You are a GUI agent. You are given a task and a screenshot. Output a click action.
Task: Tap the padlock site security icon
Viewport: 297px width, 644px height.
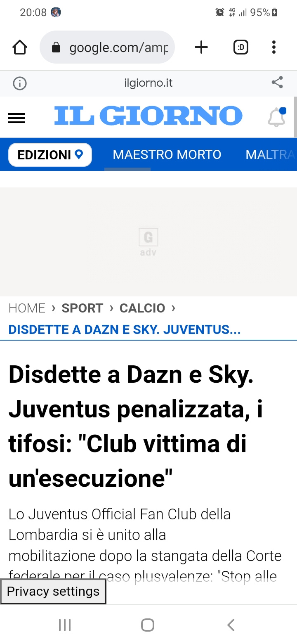56,48
